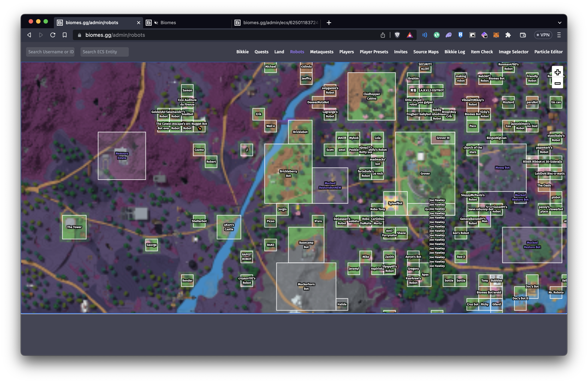Focus the Search Username or ID field
Viewport: 588px width, 383px height.
pos(50,52)
